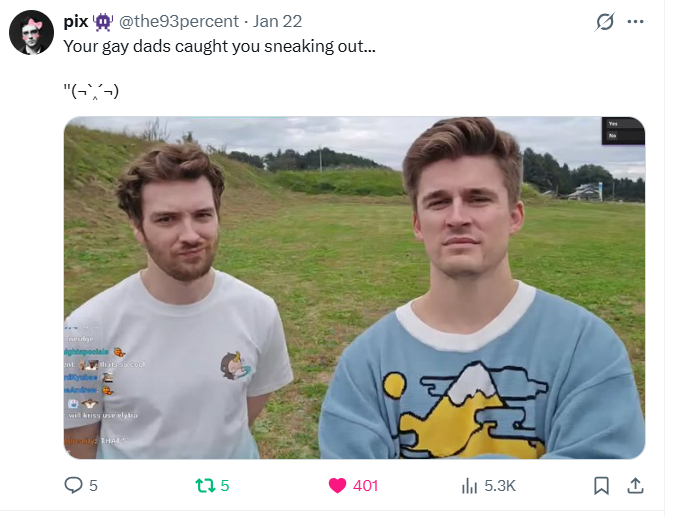682x516 pixels.
Task: Bookmark this post
Action: click(601, 486)
